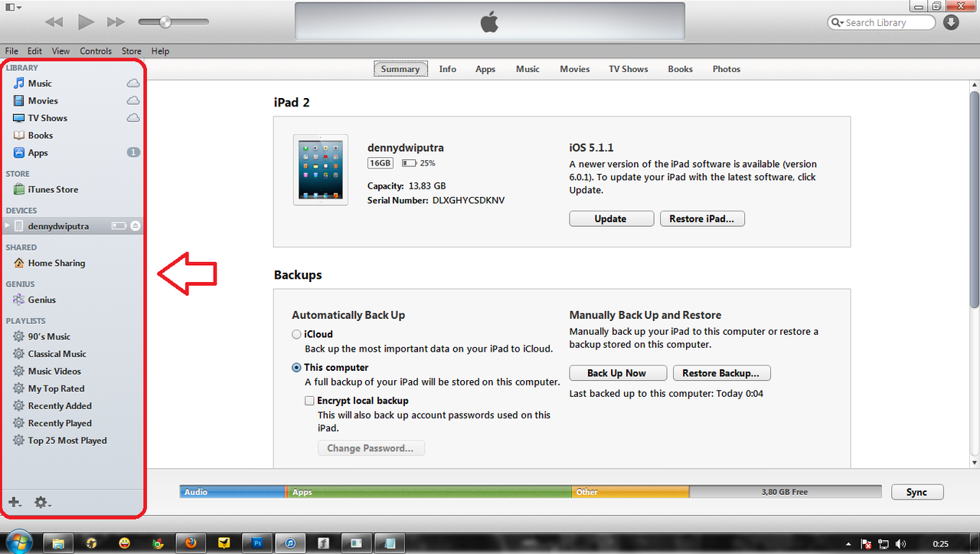Click the iCloud icon beside Music
980x554 pixels.
pyautogui.click(x=133, y=83)
